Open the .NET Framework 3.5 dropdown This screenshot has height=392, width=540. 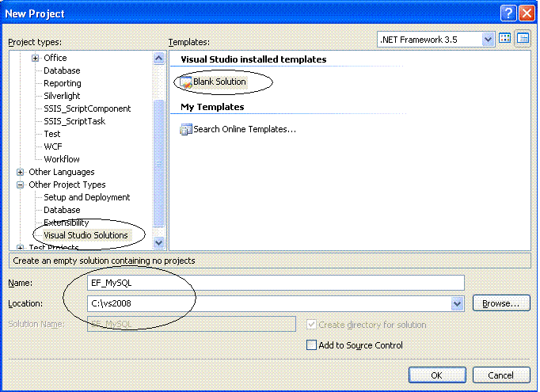[x=487, y=39]
